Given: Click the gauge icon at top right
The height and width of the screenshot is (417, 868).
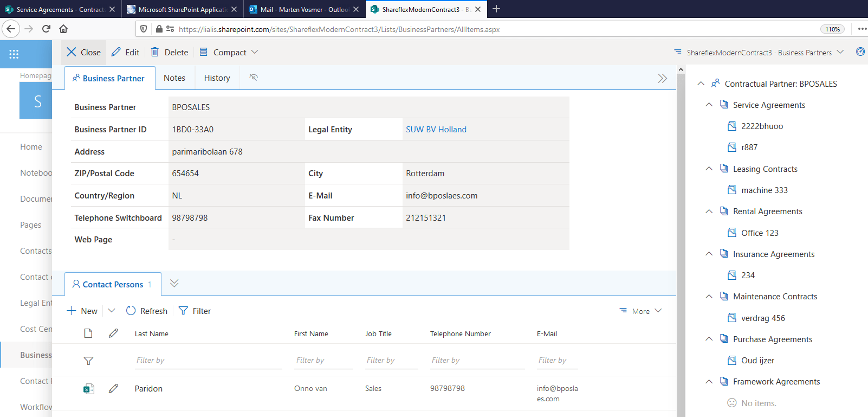Looking at the screenshot, I should click(x=860, y=52).
